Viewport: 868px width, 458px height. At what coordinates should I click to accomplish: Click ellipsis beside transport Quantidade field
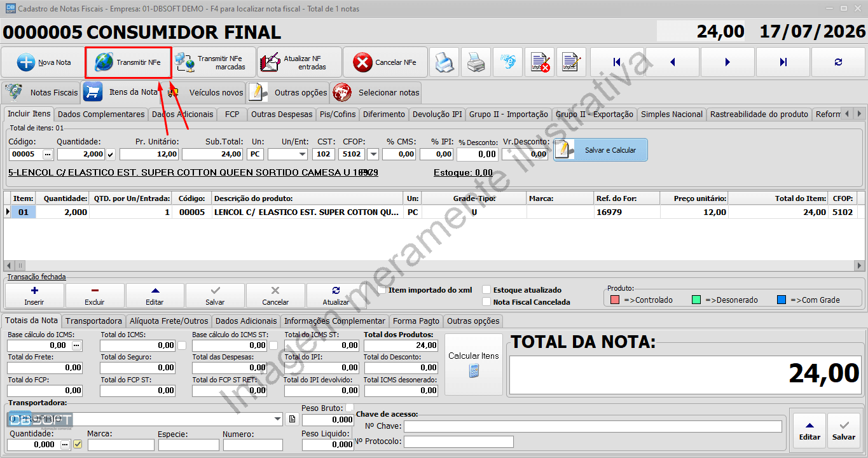coord(65,445)
